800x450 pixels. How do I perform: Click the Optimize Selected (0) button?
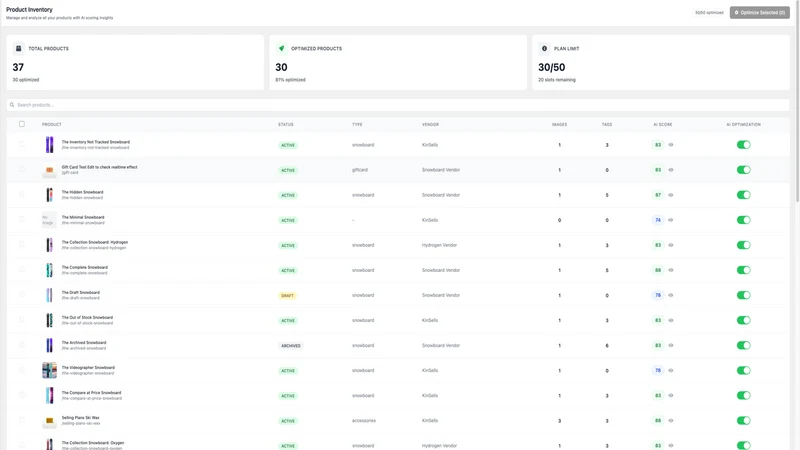coord(760,12)
